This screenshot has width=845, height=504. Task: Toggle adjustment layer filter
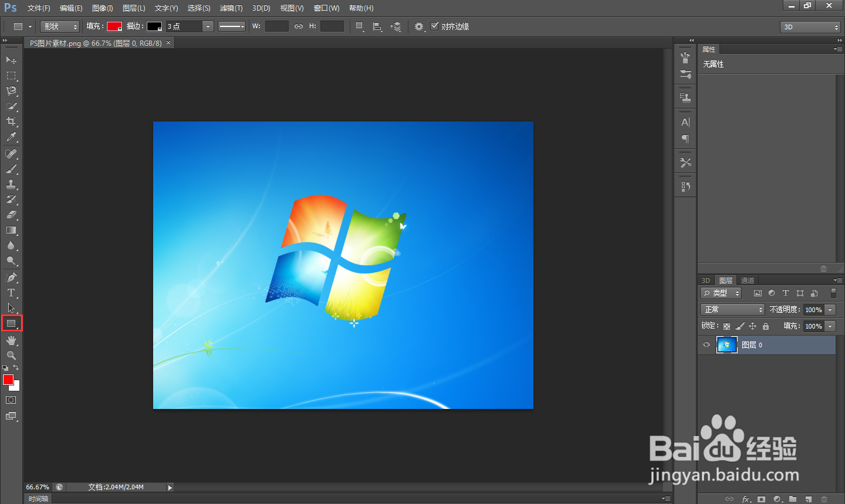tap(772, 293)
